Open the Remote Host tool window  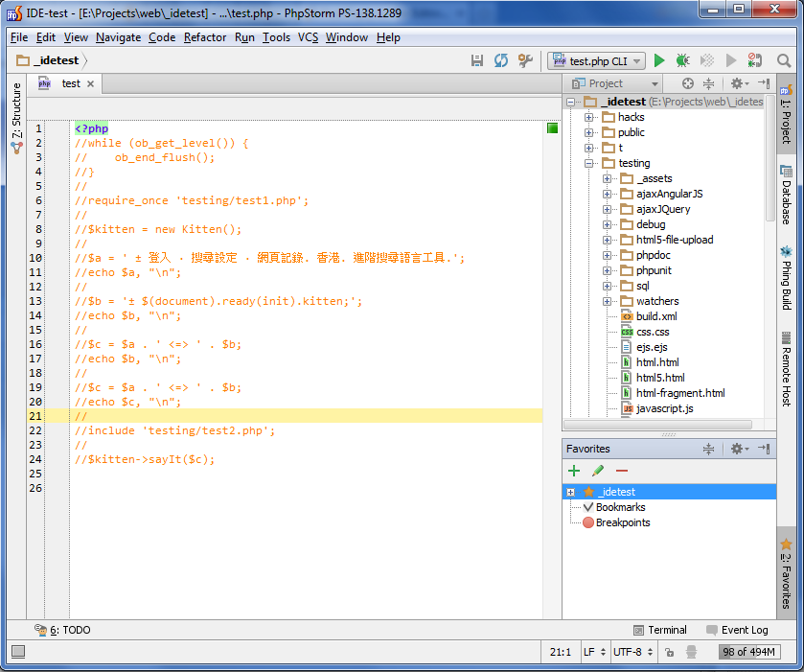[786, 369]
